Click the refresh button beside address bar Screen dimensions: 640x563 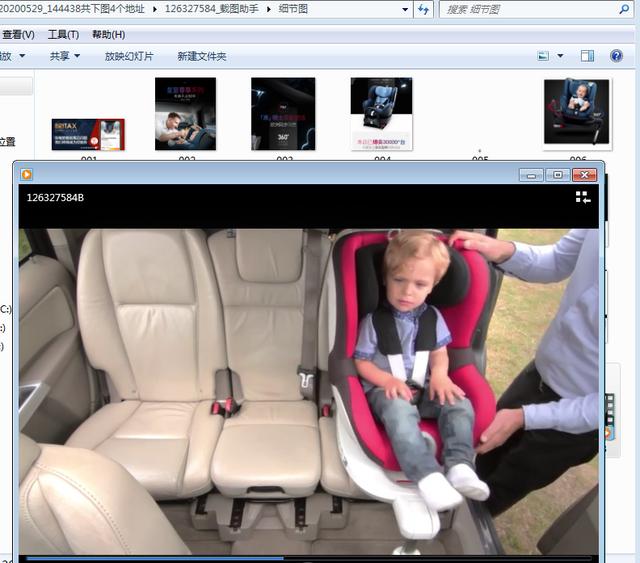[423, 10]
